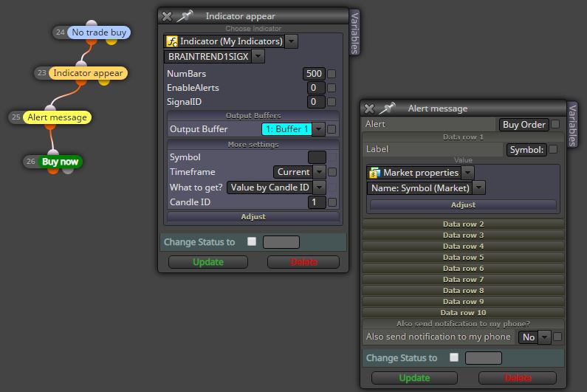Screen dimensions: 587x392
Task: Click Delete in Alert message panel
Action: [x=518, y=378]
